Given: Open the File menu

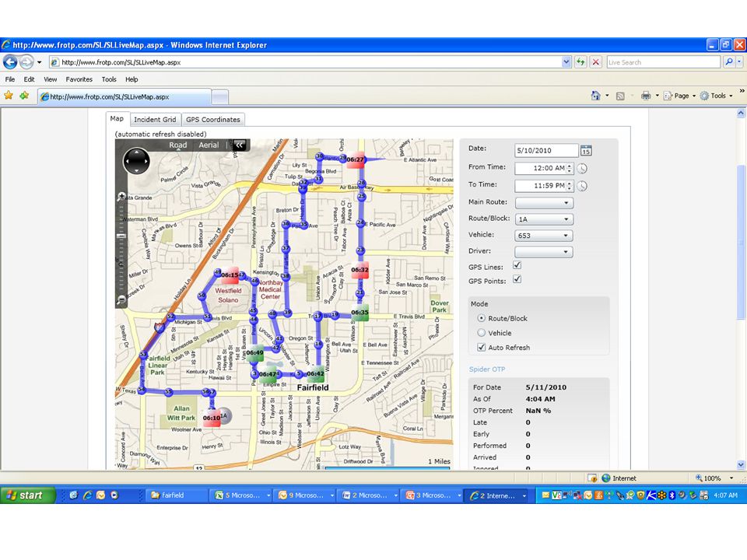Looking at the screenshot, I should click(10, 79).
